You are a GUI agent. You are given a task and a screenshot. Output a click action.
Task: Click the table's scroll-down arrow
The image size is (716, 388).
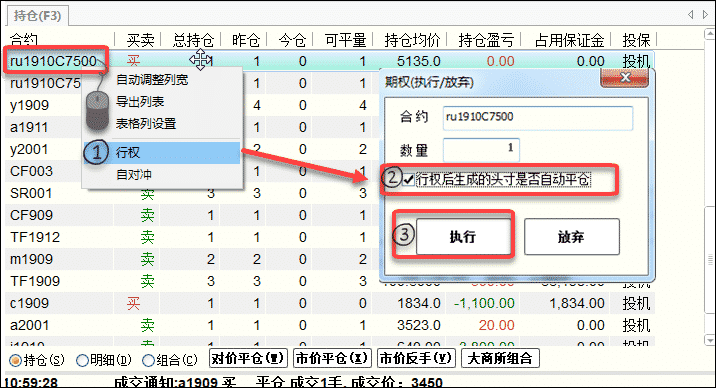(710, 340)
